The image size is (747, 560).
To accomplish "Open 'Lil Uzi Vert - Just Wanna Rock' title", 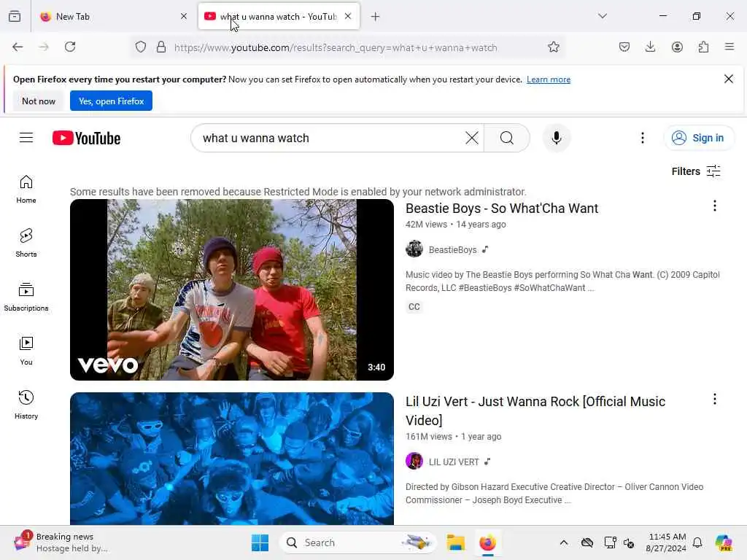I will (x=535, y=411).
